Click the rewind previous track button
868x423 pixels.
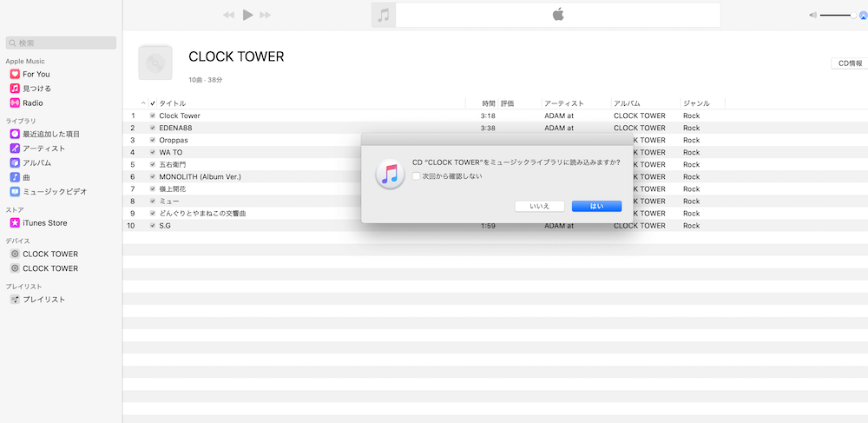pyautogui.click(x=228, y=15)
